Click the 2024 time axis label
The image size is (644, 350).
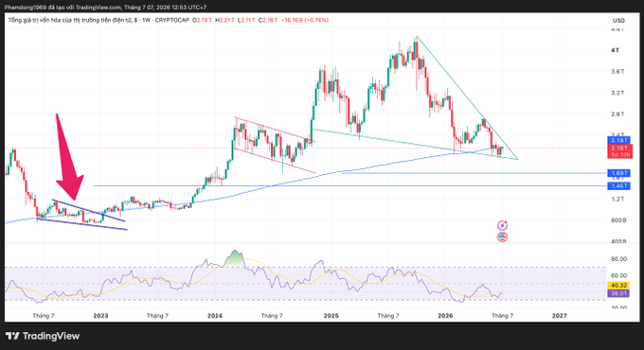[x=215, y=316]
